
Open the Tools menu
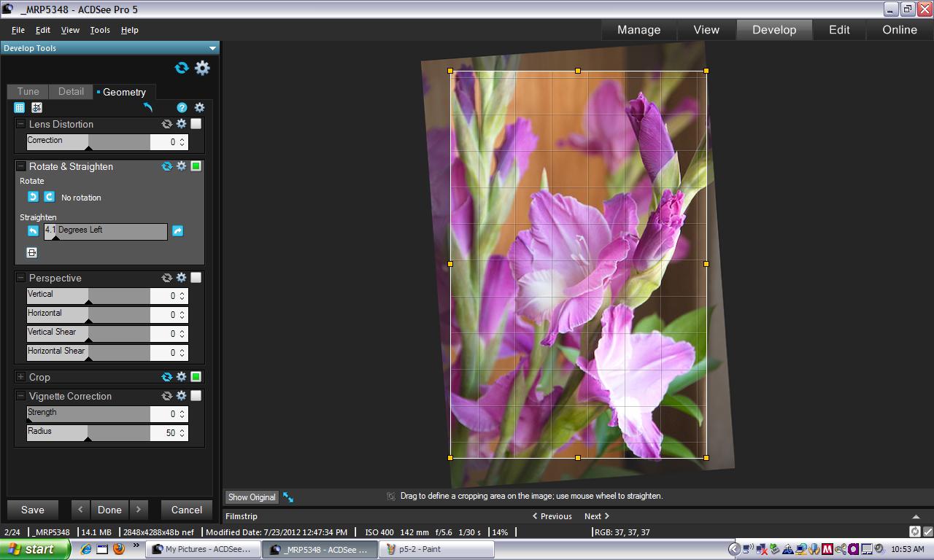pos(100,30)
